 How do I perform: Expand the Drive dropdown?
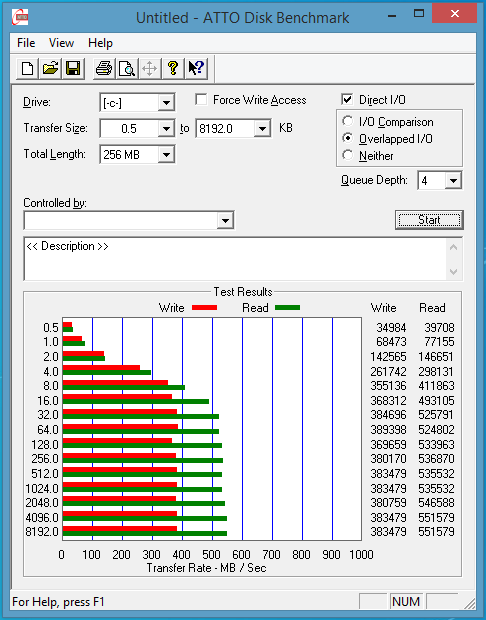166,103
